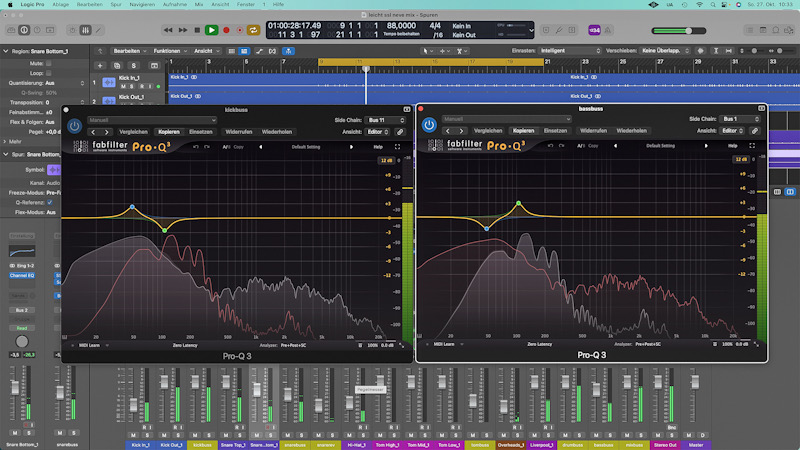Image resolution: width=800 pixels, height=450 pixels.
Task: Toggle the Mixer button in the toolbar
Action: 86,30
